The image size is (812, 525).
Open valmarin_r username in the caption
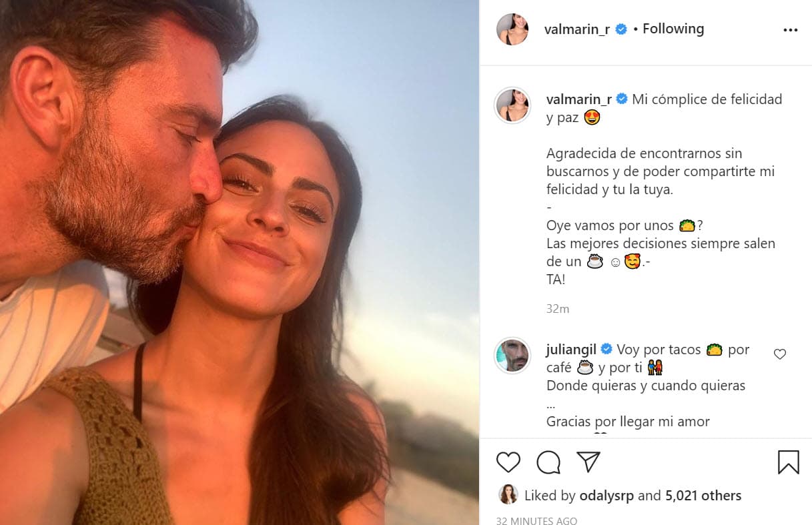click(578, 99)
